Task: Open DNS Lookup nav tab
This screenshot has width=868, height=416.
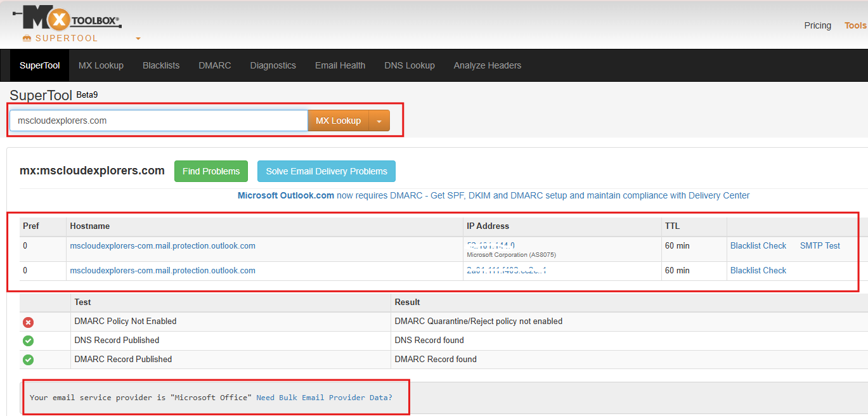Action: (410, 65)
